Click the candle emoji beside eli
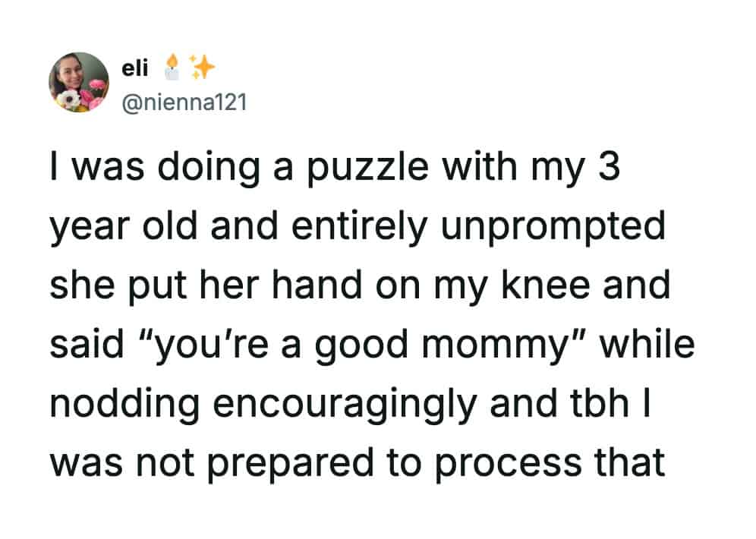This screenshot has width=756, height=539. click(x=174, y=68)
